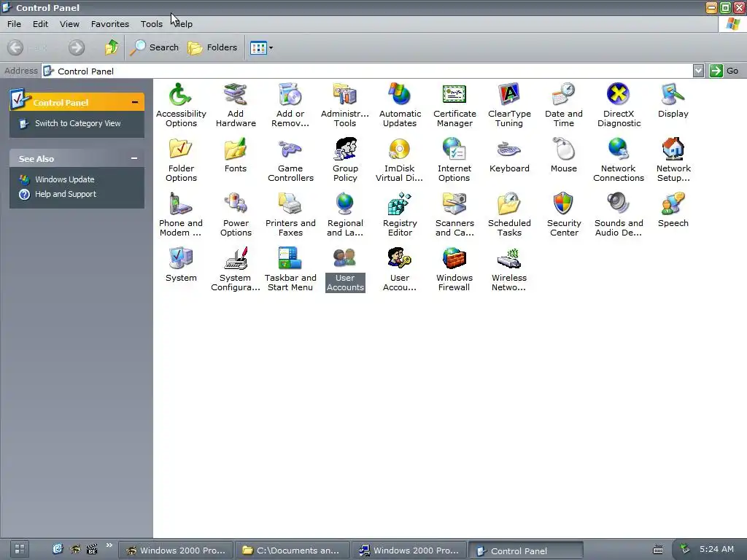The width and height of the screenshot is (747, 560).
Task: Select Scanners and Cameras icon
Action: coord(454,214)
